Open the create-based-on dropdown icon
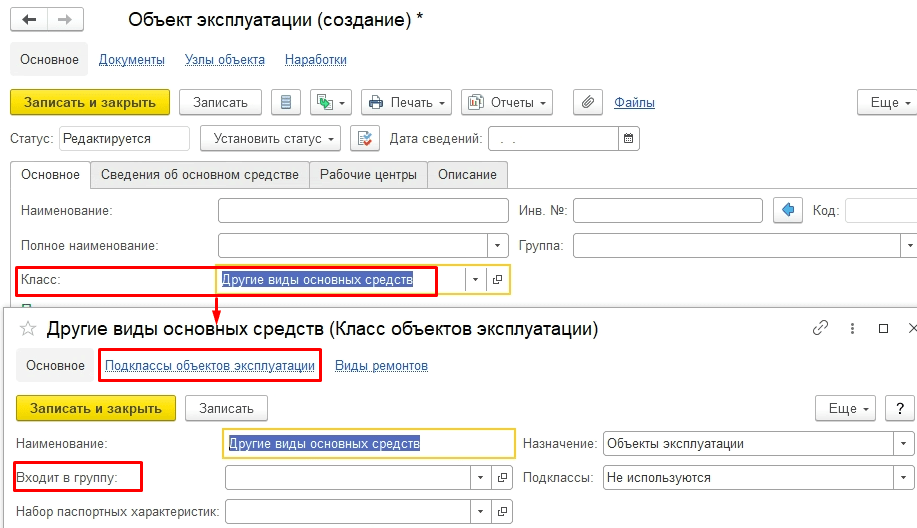This screenshot has height=528, width=917. pos(331,102)
